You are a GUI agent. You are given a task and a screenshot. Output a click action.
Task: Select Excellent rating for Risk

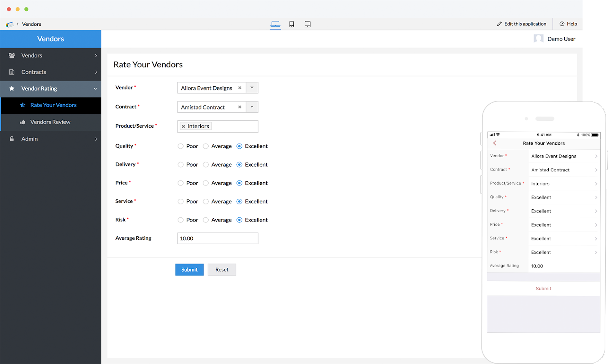tap(239, 220)
